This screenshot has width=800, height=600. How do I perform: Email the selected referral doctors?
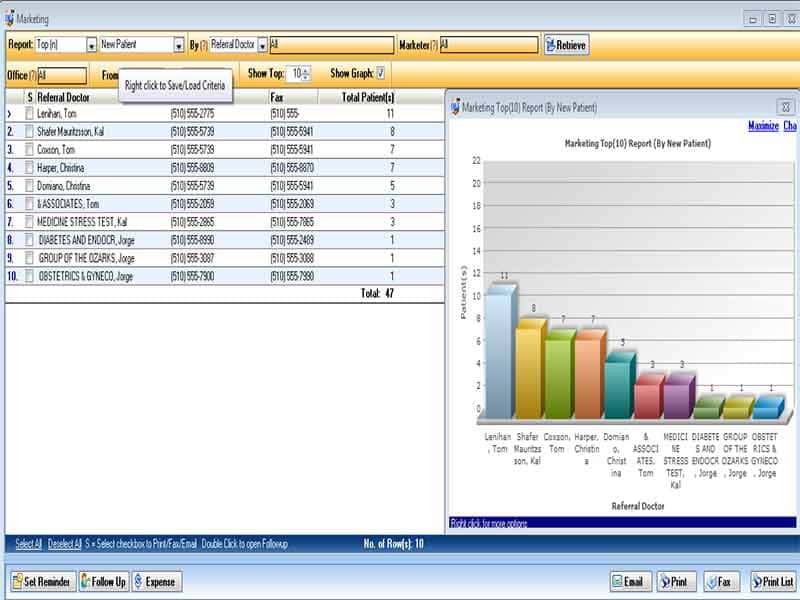click(630, 581)
